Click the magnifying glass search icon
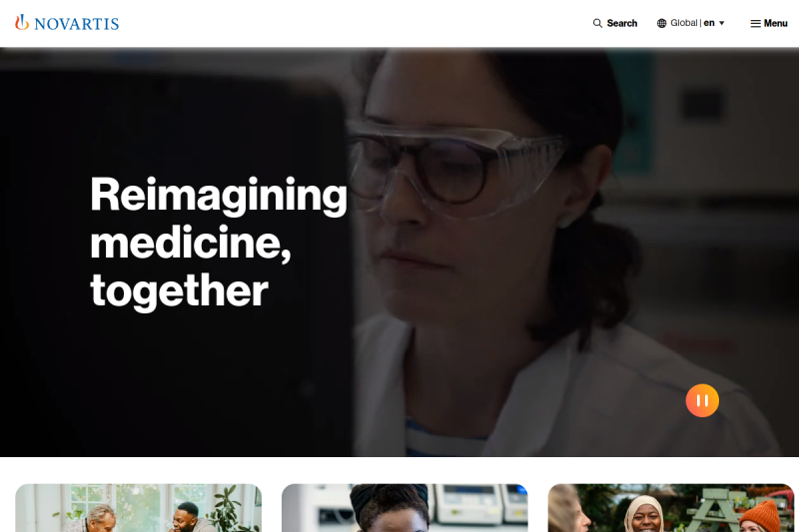This screenshot has height=532, width=799. point(597,23)
